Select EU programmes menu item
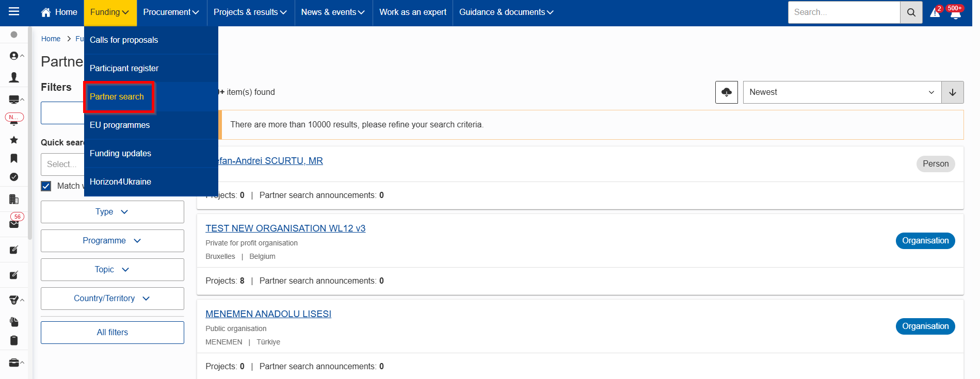The width and height of the screenshot is (980, 379). click(x=151, y=125)
